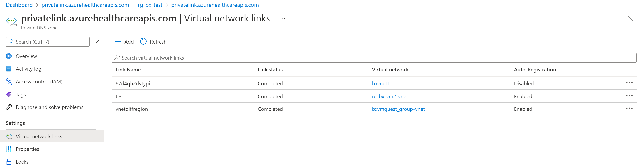Screen dimensions: 644x168
Task: Click the Access control (IAM) people icon
Action: pyautogui.click(x=9, y=81)
